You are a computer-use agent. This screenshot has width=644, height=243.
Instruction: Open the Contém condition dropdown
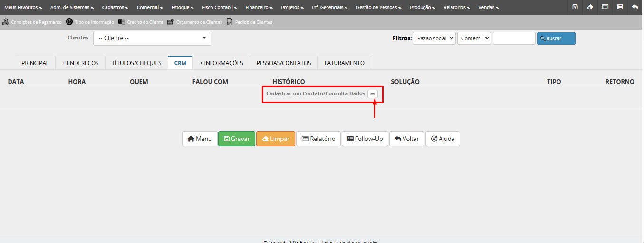pyautogui.click(x=474, y=38)
